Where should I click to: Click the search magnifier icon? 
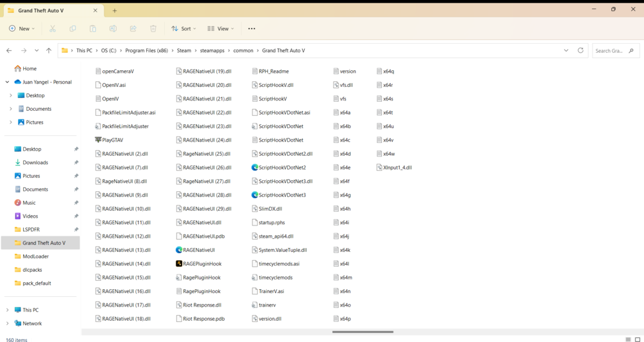[631, 51]
